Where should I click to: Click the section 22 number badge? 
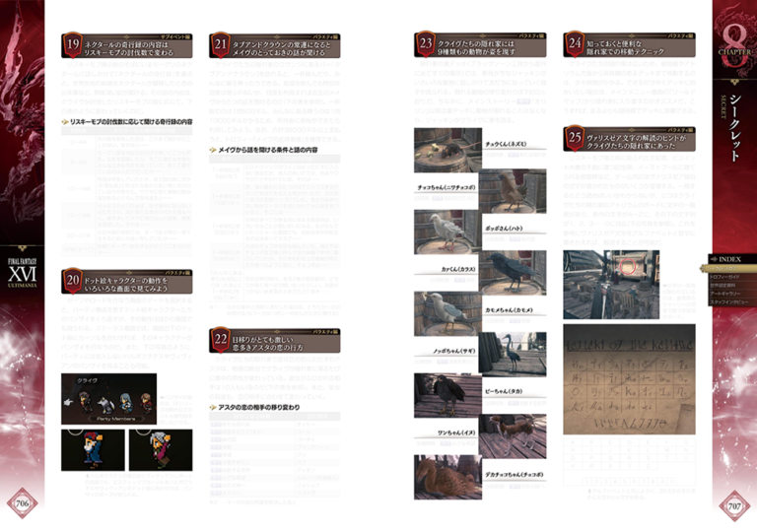219,341
